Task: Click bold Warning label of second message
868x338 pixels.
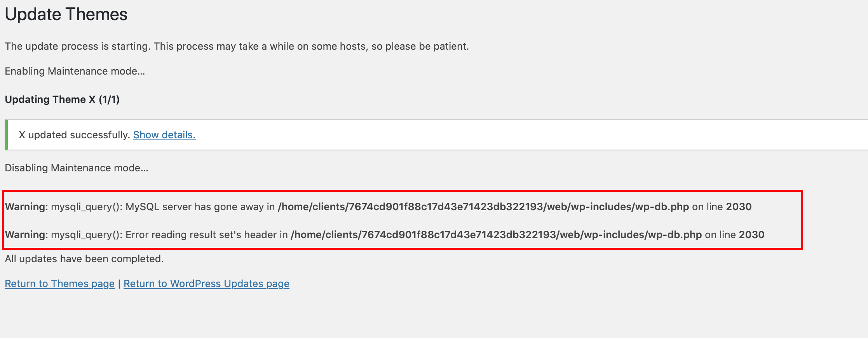Action: (25, 235)
